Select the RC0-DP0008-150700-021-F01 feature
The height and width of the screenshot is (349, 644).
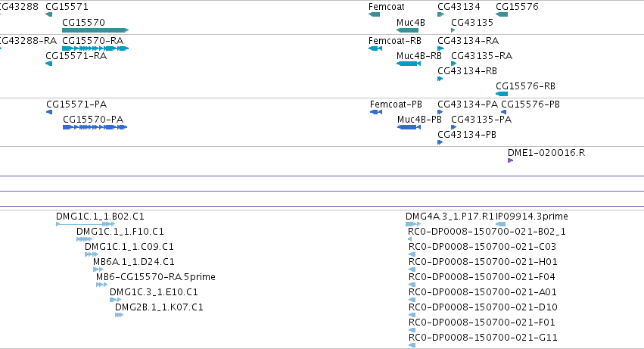412,330
